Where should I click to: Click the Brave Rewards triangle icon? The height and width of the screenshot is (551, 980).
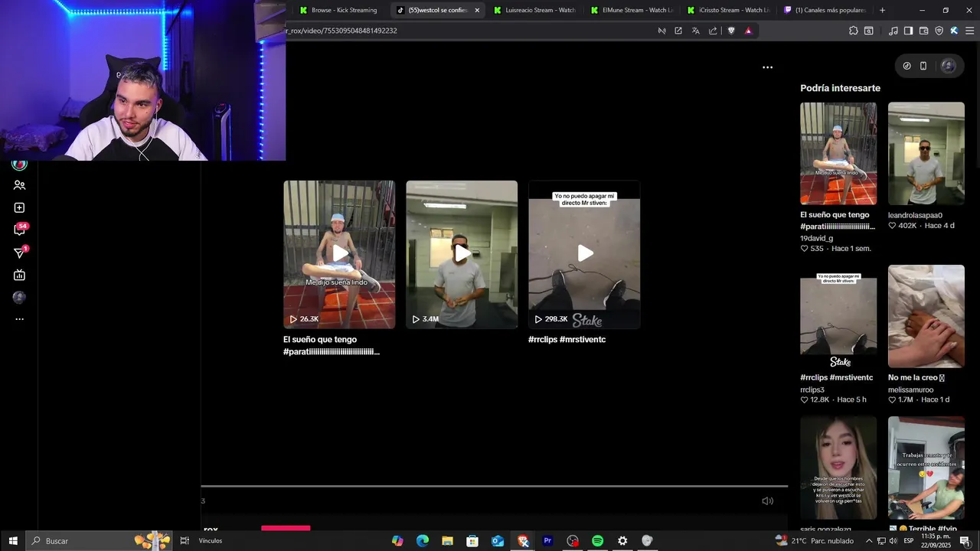coord(749,31)
